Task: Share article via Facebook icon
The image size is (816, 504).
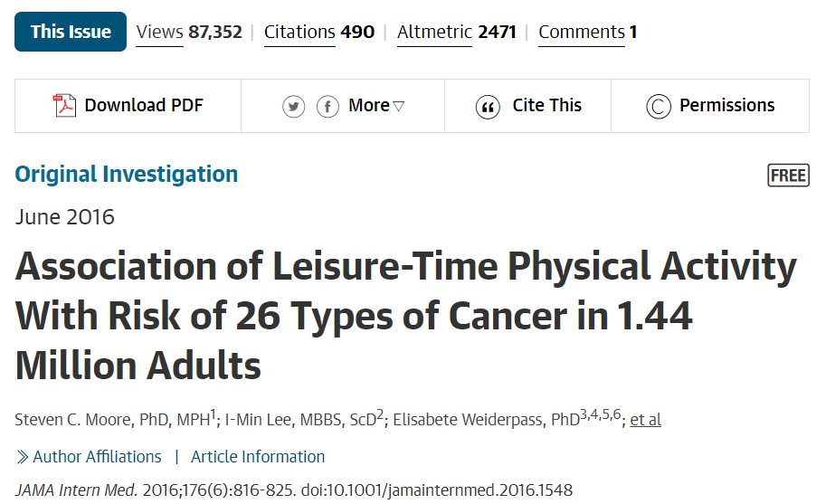Action: tap(327, 107)
